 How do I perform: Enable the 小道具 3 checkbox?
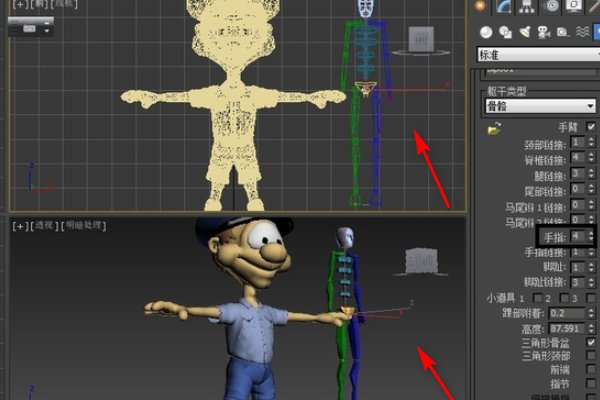pyautogui.click(x=591, y=297)
